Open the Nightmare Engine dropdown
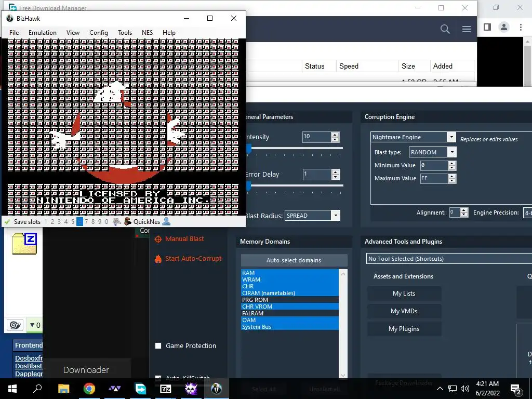The height and width of the screenshot is (399, 532). 451,137
